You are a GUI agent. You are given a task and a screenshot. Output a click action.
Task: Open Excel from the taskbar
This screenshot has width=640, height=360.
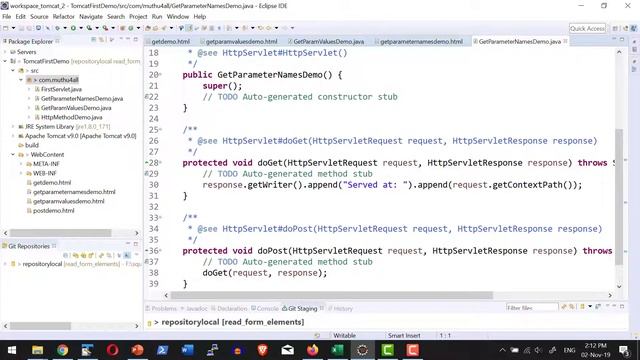(338, 350)
